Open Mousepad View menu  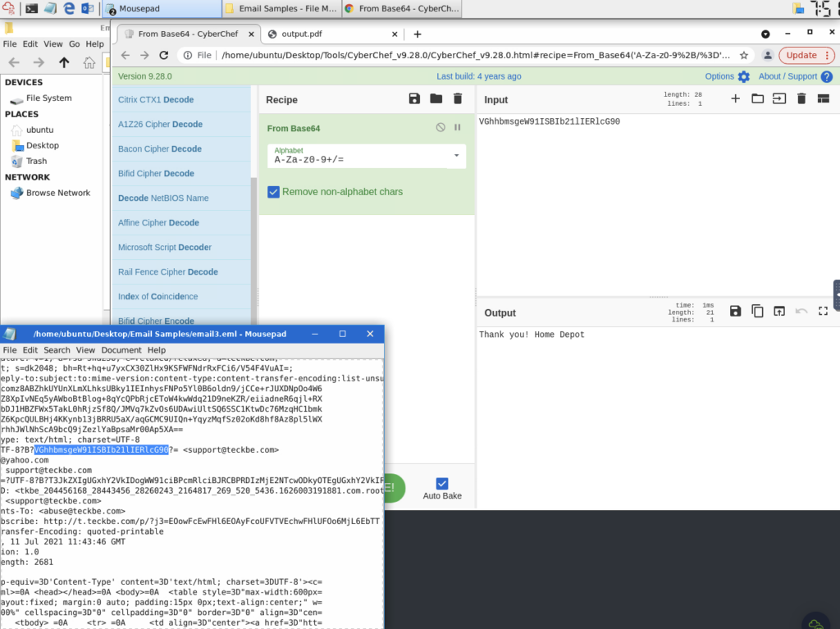pyautogui.click(x=85, y=350)
